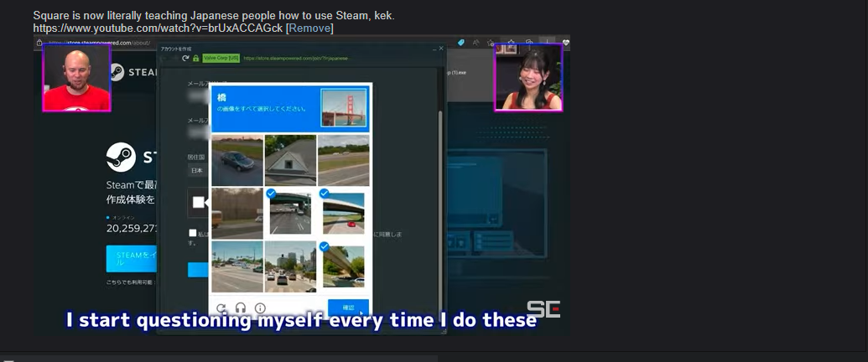Viewport: 868px width, 362px height.
Task: Minimize the アカウントを作成 popup window
Action: (434, 49)
